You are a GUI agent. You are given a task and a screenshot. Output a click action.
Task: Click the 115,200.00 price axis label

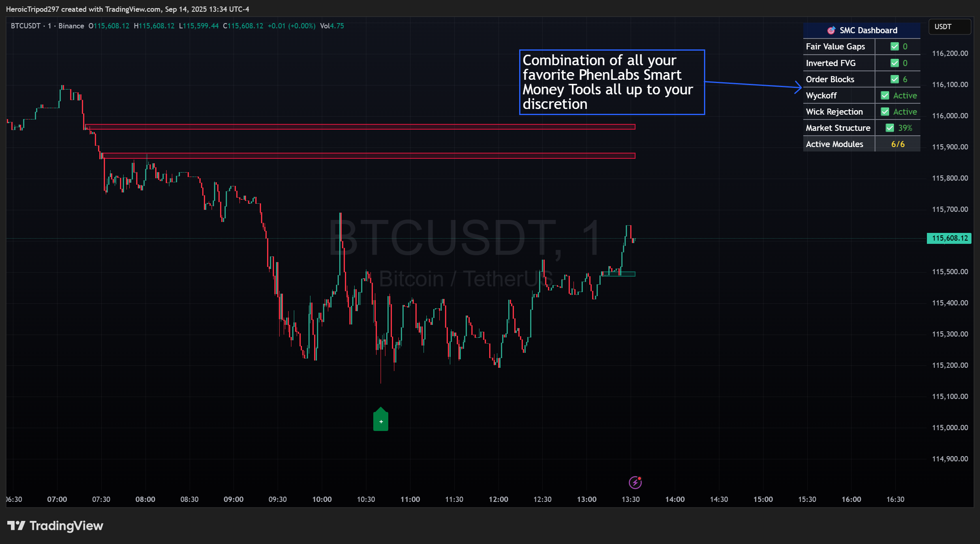click(x=950, y=365)
